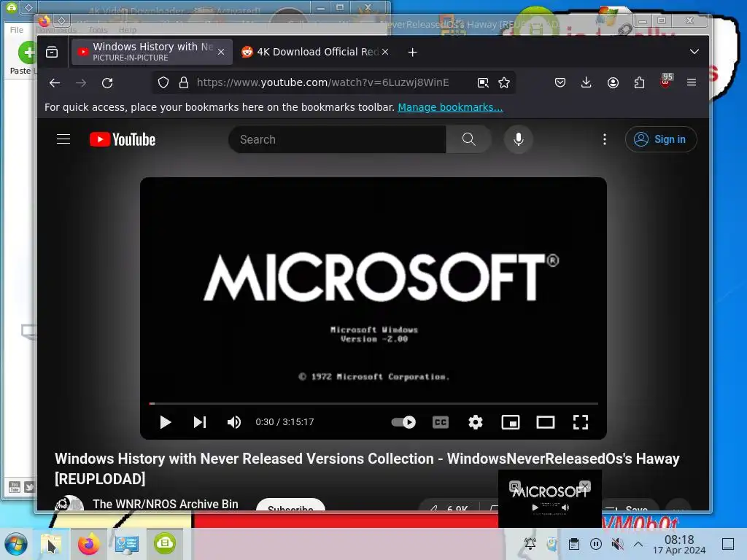Open the notifications bell tray icon
The width and height of the screenshot is (747, 560).
530,544
